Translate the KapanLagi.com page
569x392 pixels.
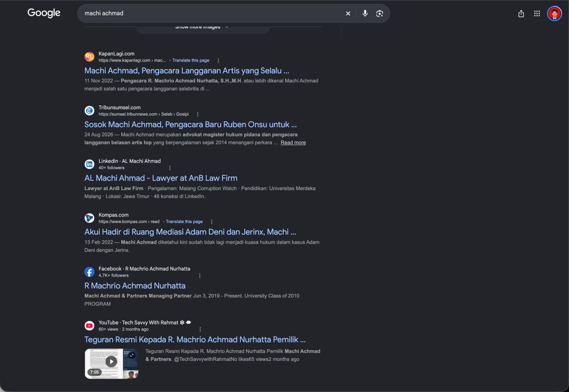coord(191,60)
